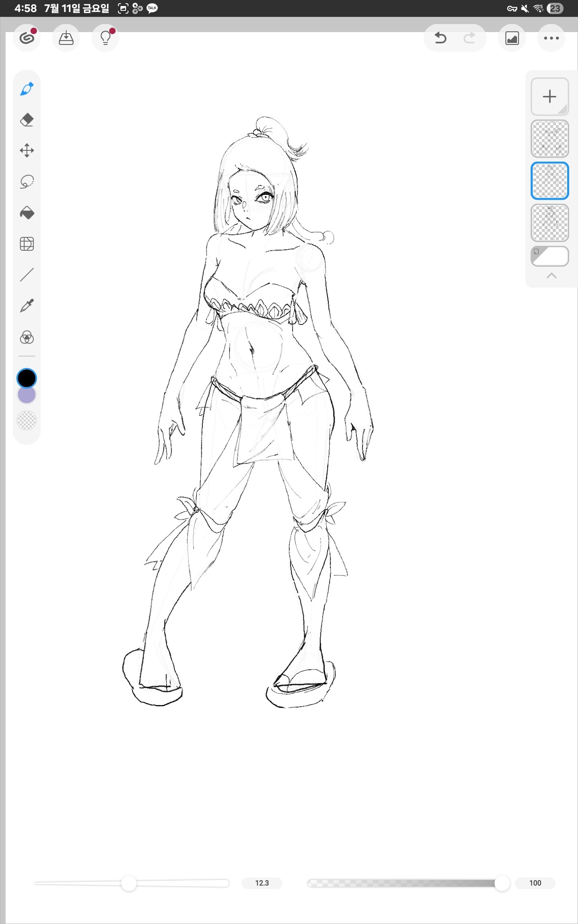Select the straight Line tool

[x=27, y=275]
